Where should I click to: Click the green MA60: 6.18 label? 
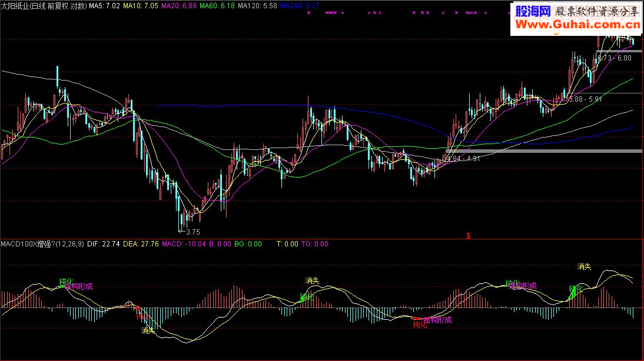(x=217, y=6)
